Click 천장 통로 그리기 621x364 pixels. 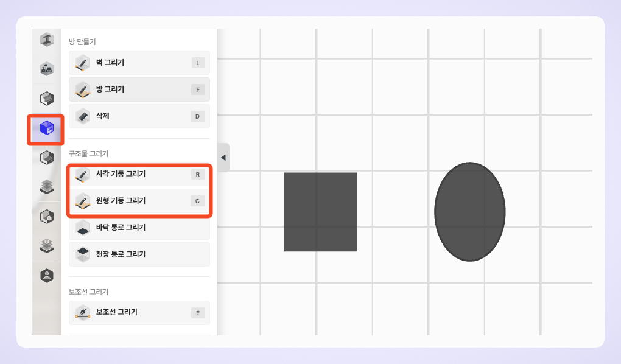tap(139, 254)
